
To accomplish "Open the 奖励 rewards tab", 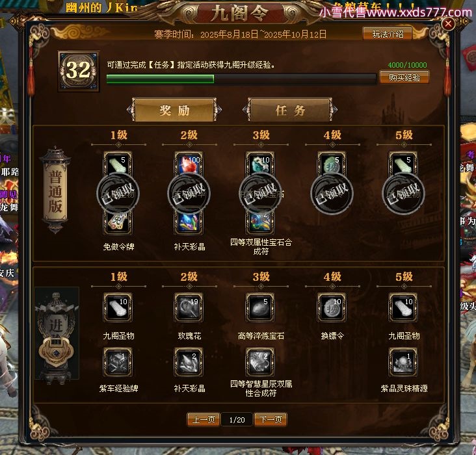I will [174, 110].
